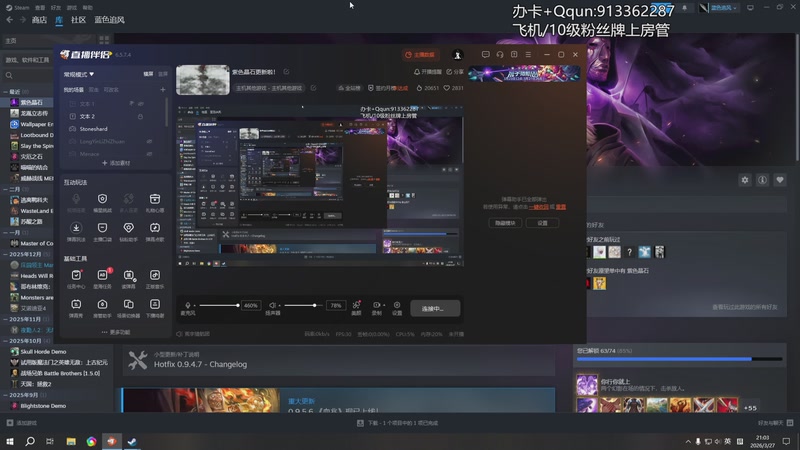This screenshot has width=800, height=450.
Task: Open the 社区 community tab in Steam
Action: point(78,20)
